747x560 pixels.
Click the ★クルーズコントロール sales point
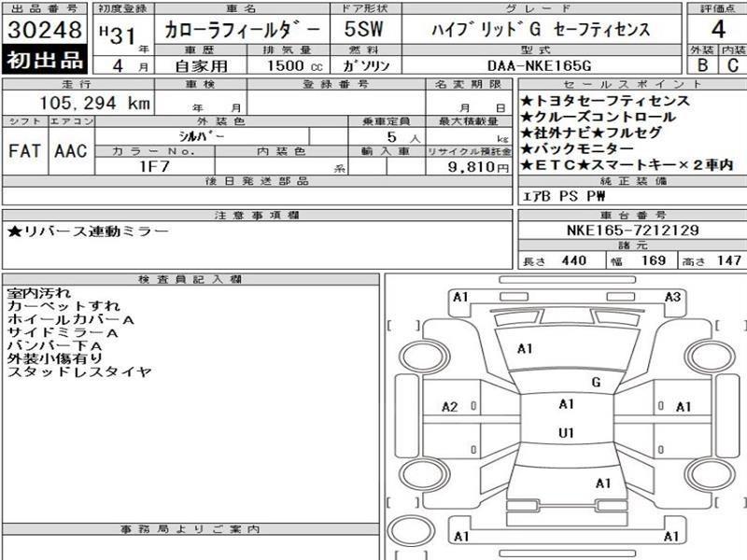(598, 117)
